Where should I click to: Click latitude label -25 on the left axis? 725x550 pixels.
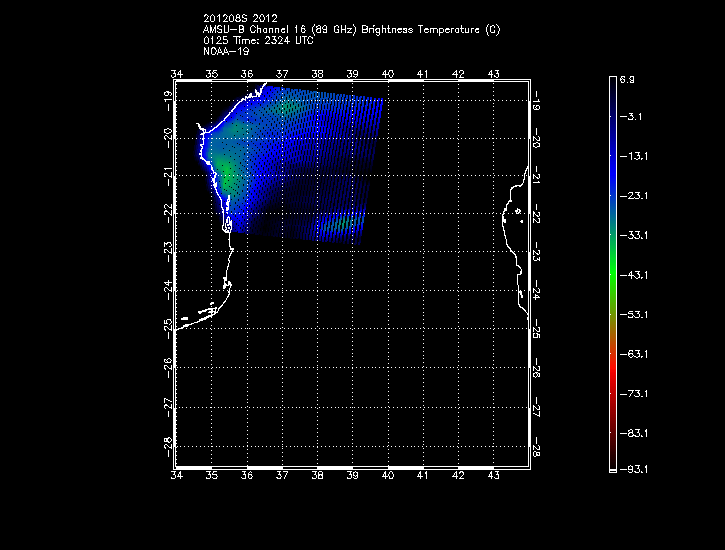pos(167,325)
